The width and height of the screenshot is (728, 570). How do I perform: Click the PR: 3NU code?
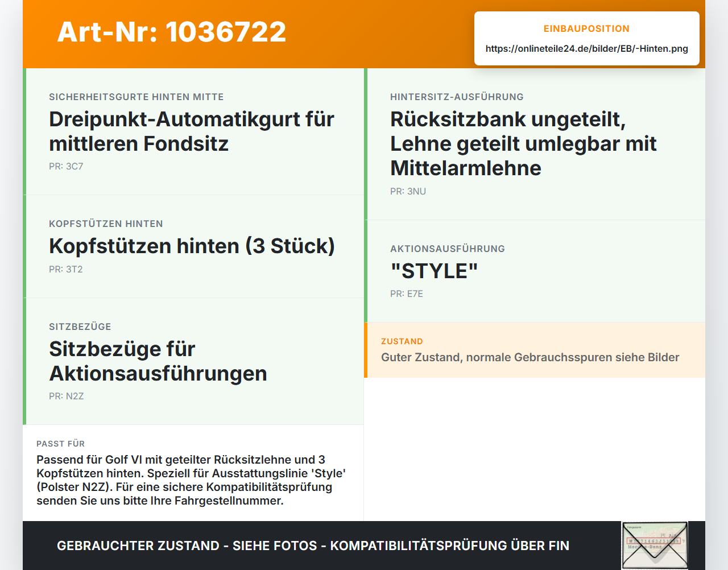[408, 191]
